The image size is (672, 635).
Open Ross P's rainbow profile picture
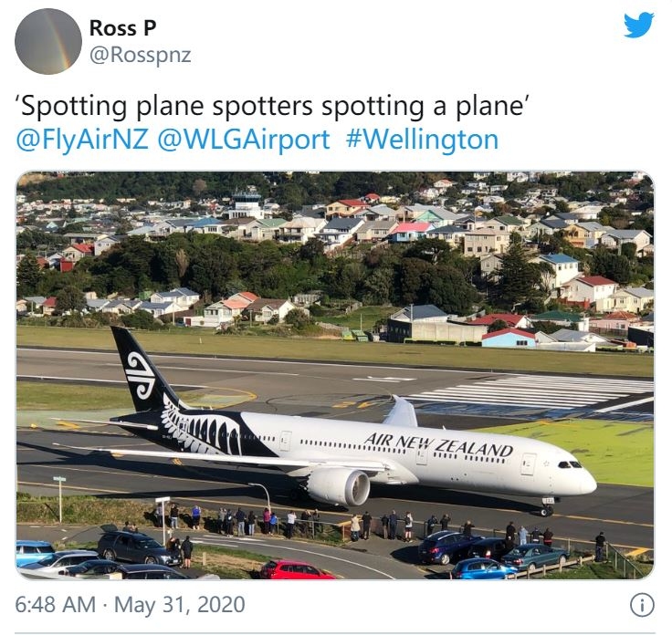pyautogui.click(x=48, y=41)
